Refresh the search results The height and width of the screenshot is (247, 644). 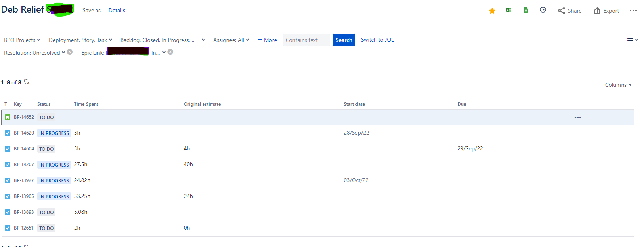(x=27, y=82)
